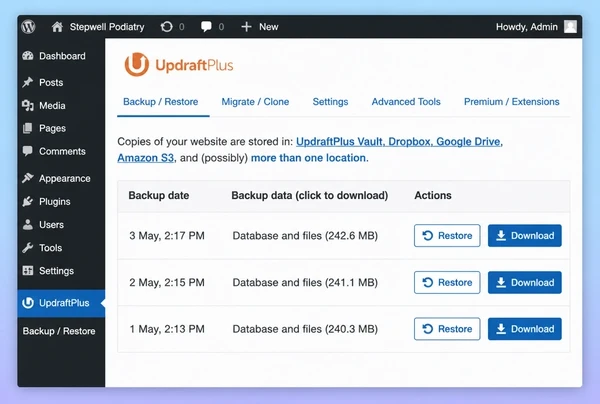This screenshot has width=600, height=404.
Task: Open Comments in the sidebar
Action: pyautogui.click(x=62, y=151)
